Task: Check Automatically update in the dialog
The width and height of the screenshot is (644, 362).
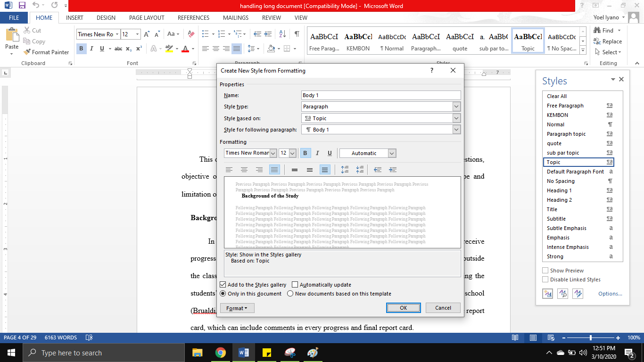Action: [x=295, y=284]
